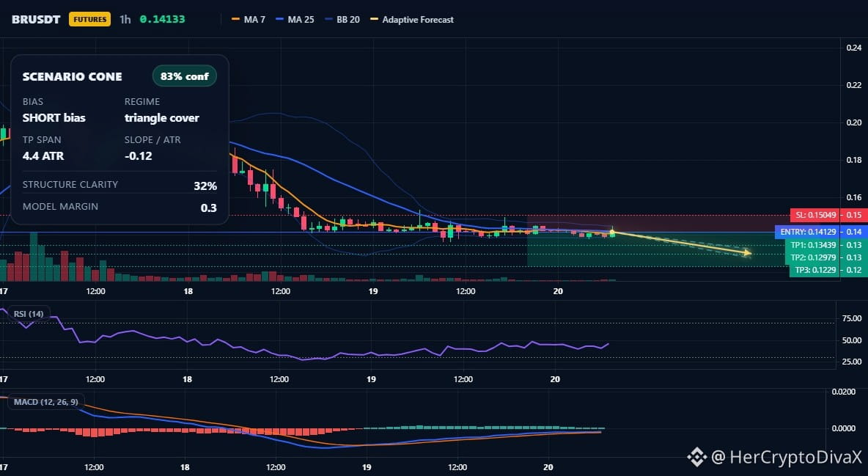Click the RSI 25.00 axis label

851,362
